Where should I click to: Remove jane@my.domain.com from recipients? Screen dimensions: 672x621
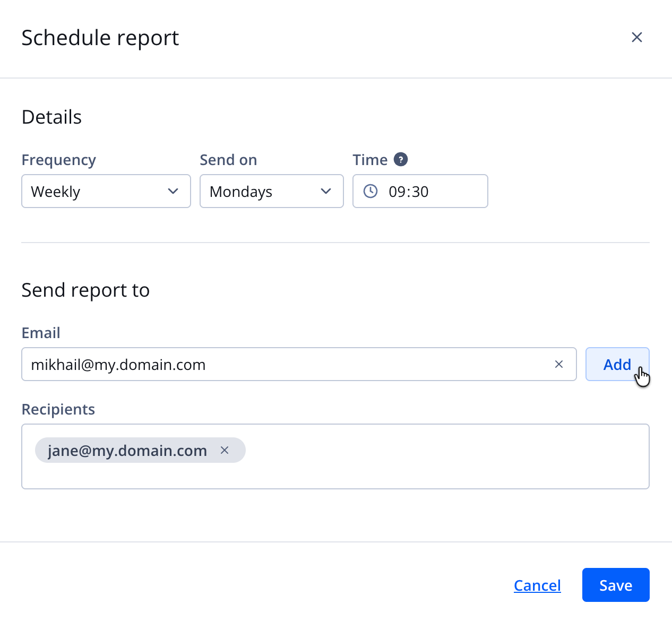[224, 450]
